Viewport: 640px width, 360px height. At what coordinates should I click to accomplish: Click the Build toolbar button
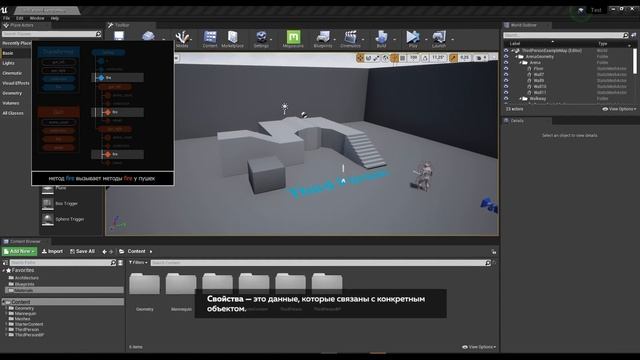pos(381,39)
